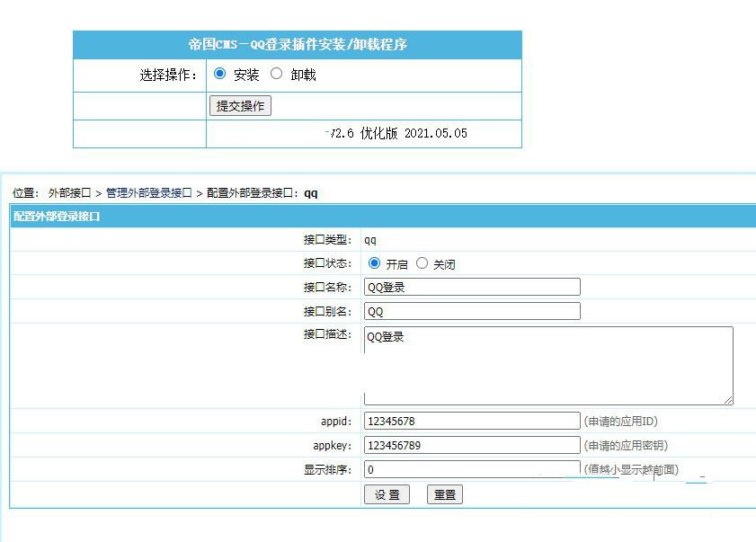Image resolution: width=756 pixels, height=542 pixels.
Task: Focus the 显示排序 input field
Action: point(472,469)
